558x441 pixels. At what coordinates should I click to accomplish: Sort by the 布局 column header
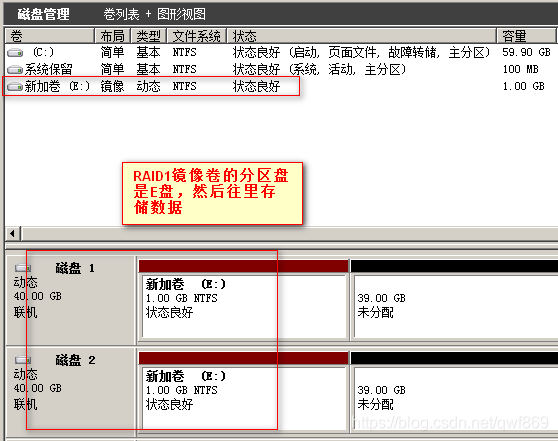coord(113,36)
